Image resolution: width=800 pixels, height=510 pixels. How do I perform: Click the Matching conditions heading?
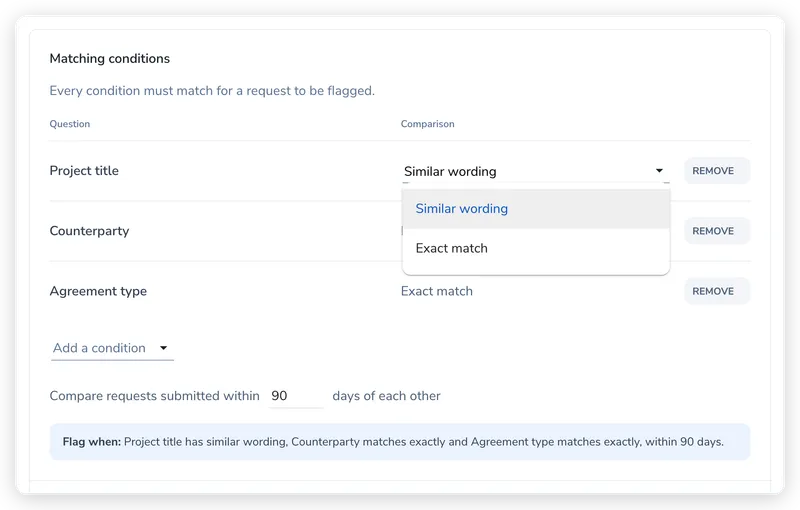pyautogui.click(x=110, y=59)
